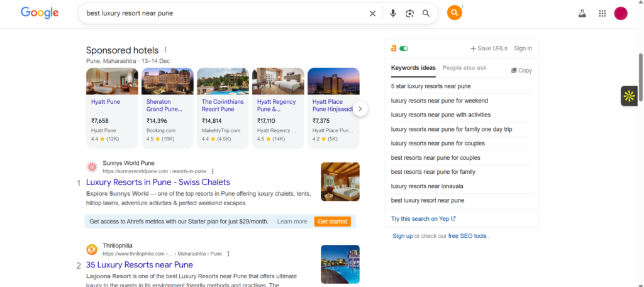Screen dimensions: 644x287
Task: Open Search Labs flask icon
Action: click(x=582, y=13)
